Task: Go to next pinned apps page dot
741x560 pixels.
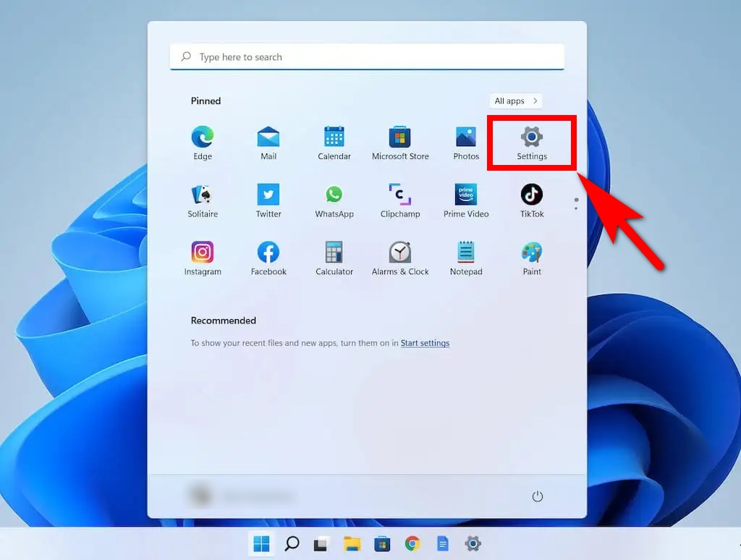Action: pyautogui.click(x=576, y=208)
